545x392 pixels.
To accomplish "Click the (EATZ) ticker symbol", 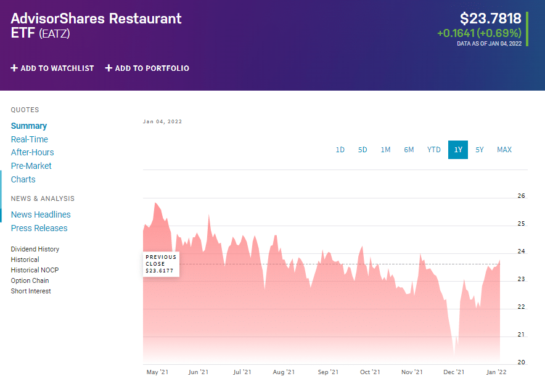I will tap(55, 34).
